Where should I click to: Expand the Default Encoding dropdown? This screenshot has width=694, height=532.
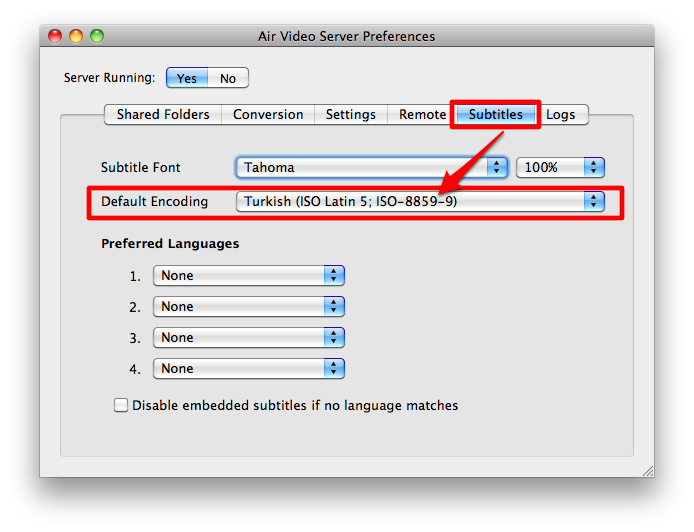[420, 201]
